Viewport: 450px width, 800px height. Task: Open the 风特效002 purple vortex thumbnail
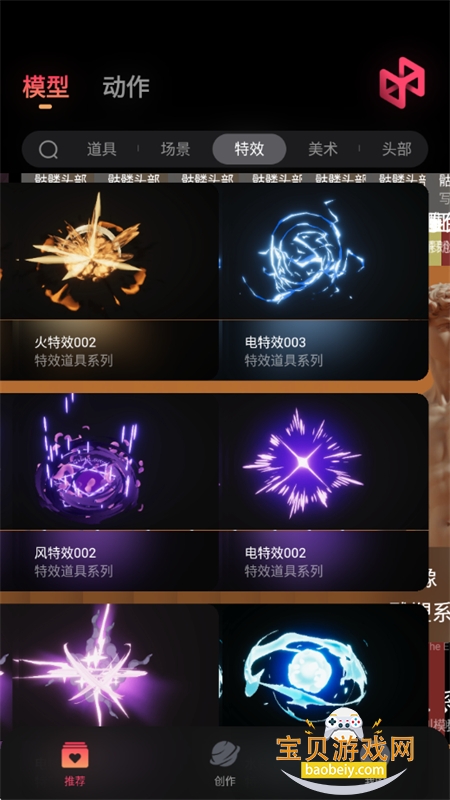click(x=109, y=462)
